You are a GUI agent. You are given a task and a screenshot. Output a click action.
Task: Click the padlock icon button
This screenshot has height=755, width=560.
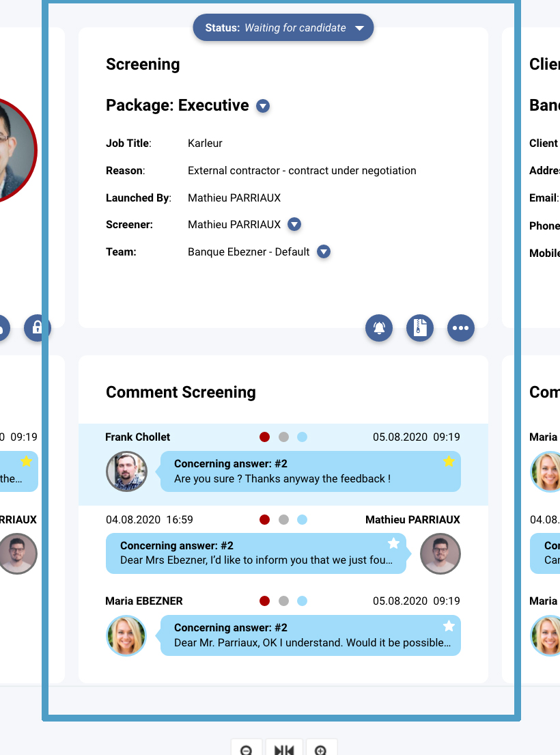click(x=37, y=328)
